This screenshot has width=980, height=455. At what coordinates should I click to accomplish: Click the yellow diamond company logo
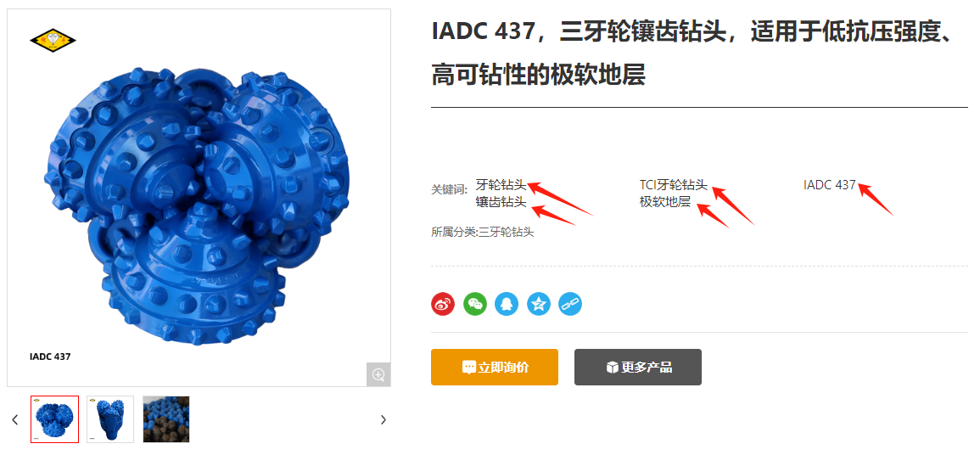pos(53,42)
